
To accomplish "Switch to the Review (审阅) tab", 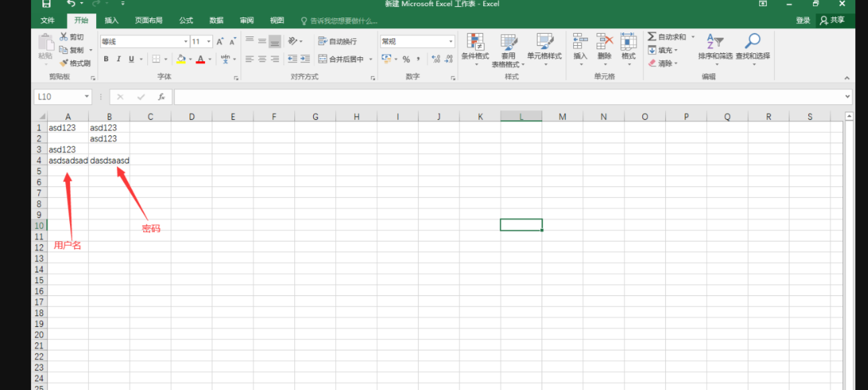I will pyautogui.click(x=247, y=21).
